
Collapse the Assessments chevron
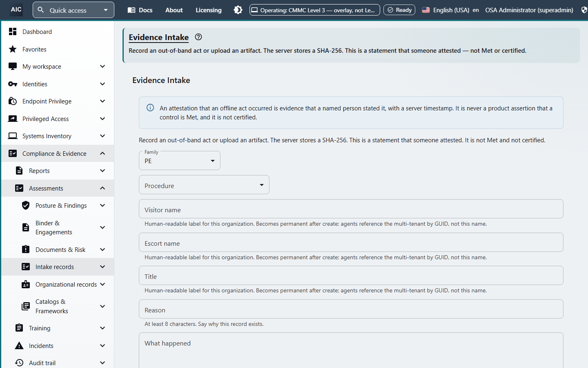pos(102,188)
